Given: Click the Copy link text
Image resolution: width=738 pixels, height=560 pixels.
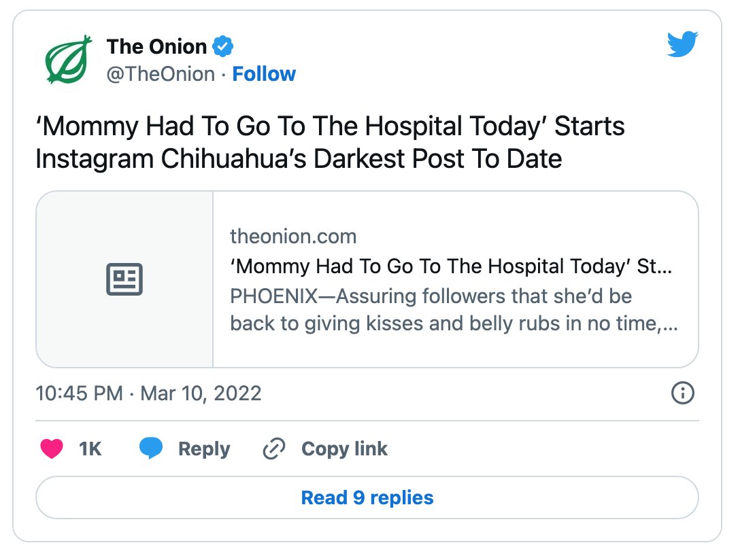Looking at the screenshot, I should pos(345,449).
